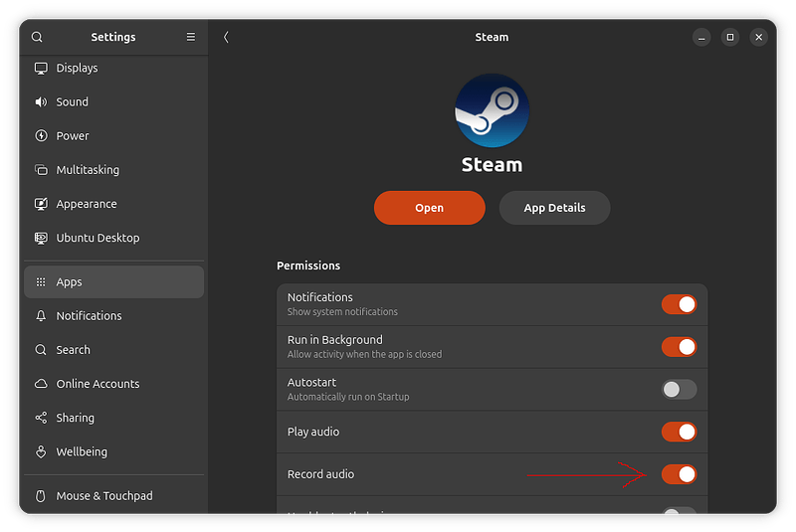This screenshot has height=532, width=796.
Task: Select the Displays monitor icon in sidebar
Action: [x=41, y=69]
